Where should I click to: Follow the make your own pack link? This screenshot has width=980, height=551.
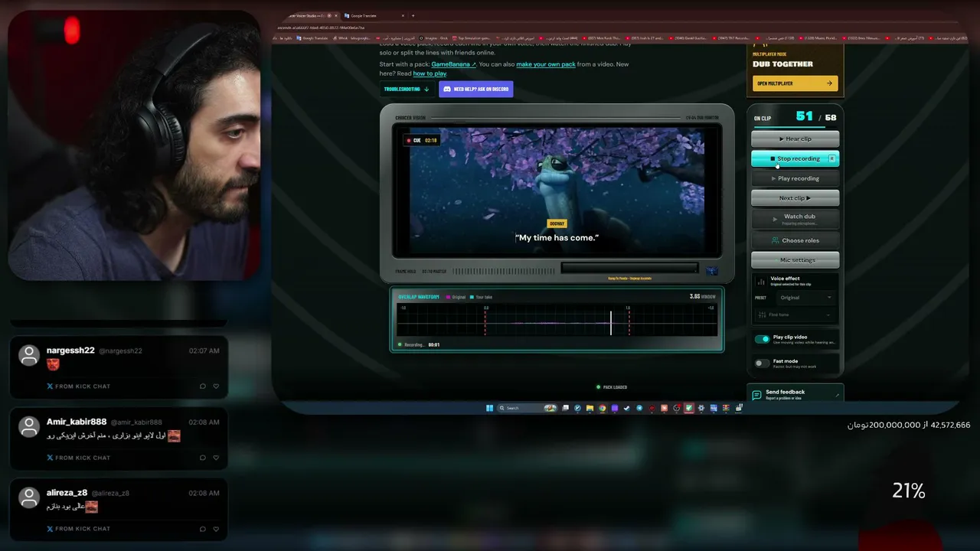tap(546, 64)
